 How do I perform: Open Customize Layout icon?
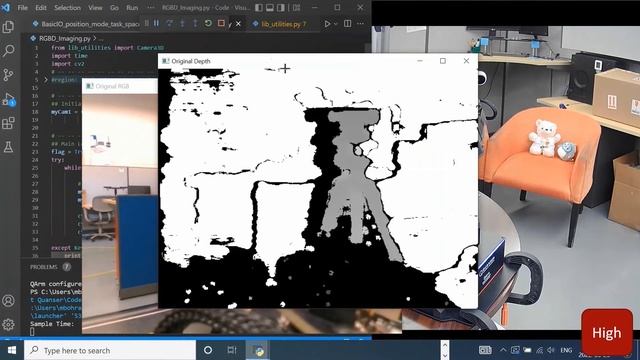296,7
